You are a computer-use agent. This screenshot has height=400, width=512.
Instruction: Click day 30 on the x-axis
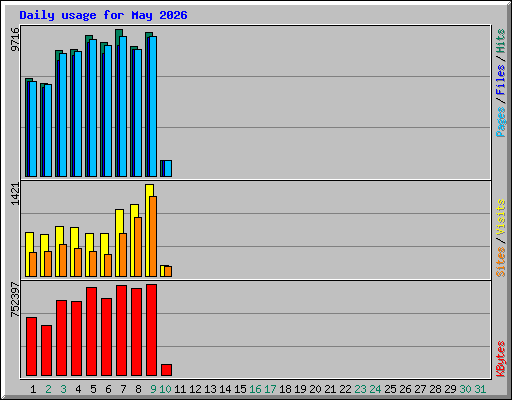465,389
